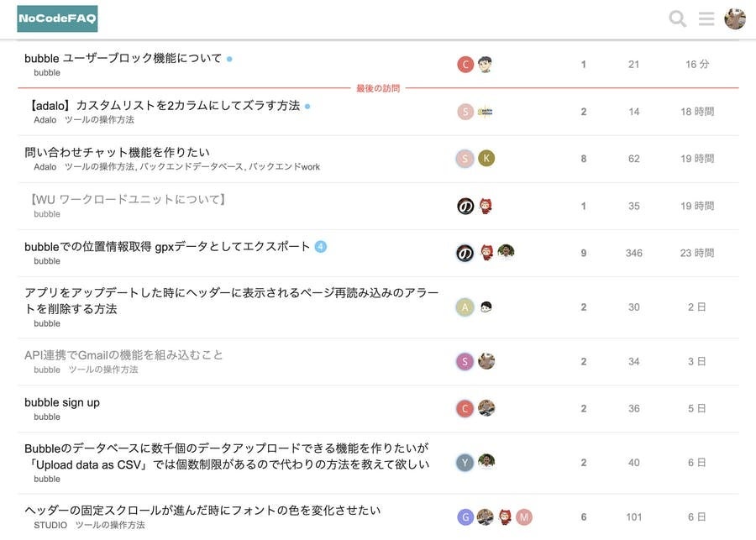The width and height of the screenshot is (756, 540).
Task: Open the bubble sign up topic
Action: coord(62,402)
